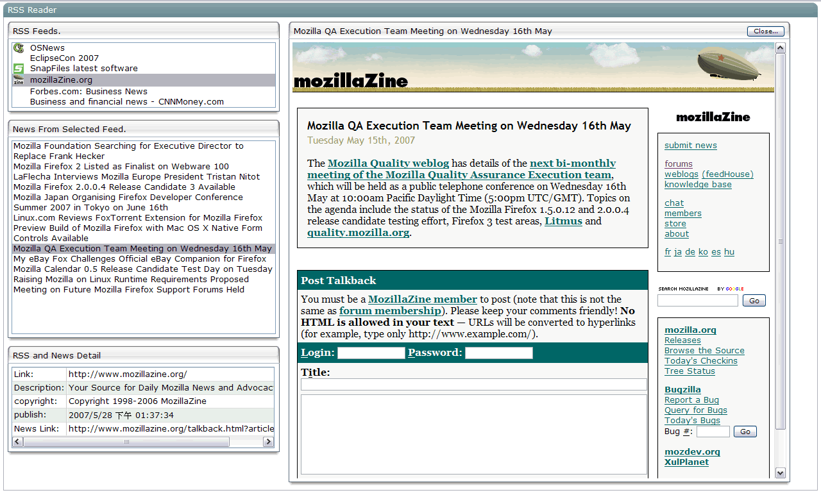Click the zeppelin image in the banner
The width and height of the screenshot is (821, 504).
[x=728, y=64]
